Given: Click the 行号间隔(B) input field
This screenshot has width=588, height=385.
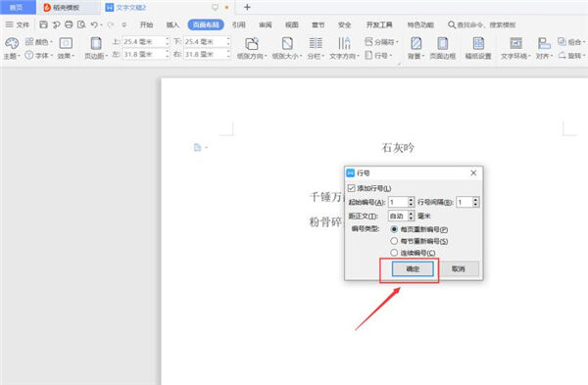Looking at the screenshot, I should click(465, 202).
